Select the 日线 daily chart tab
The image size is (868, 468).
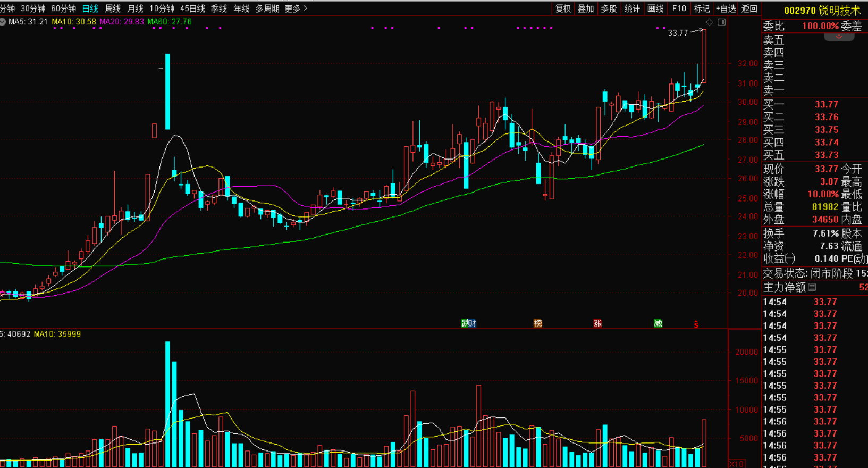click(x=90, y=9)
